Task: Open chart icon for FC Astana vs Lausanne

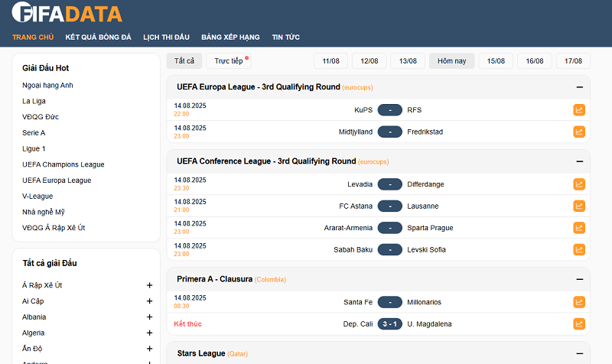Action: 579,206
